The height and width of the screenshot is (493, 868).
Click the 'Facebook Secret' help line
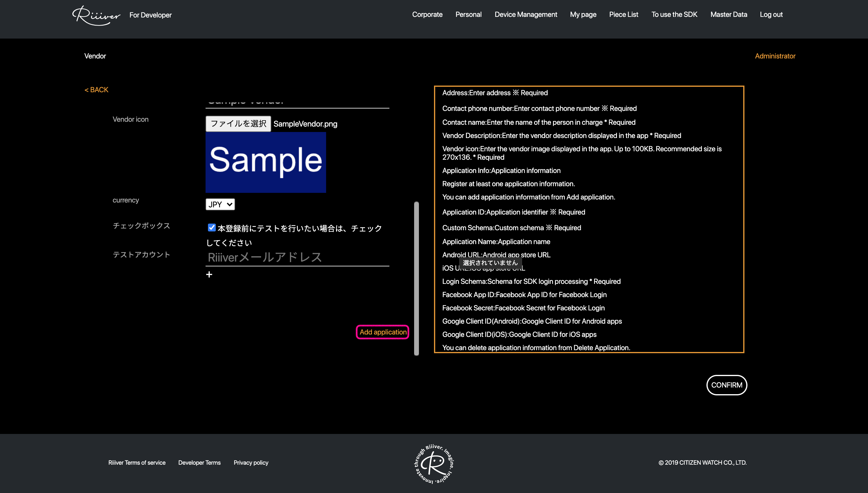tap(524, 308)
